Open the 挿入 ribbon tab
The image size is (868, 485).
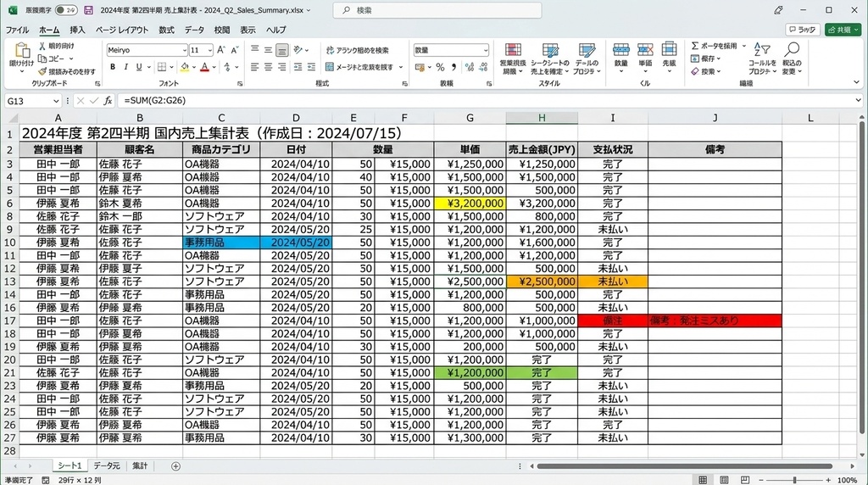(x=77, y=30)
